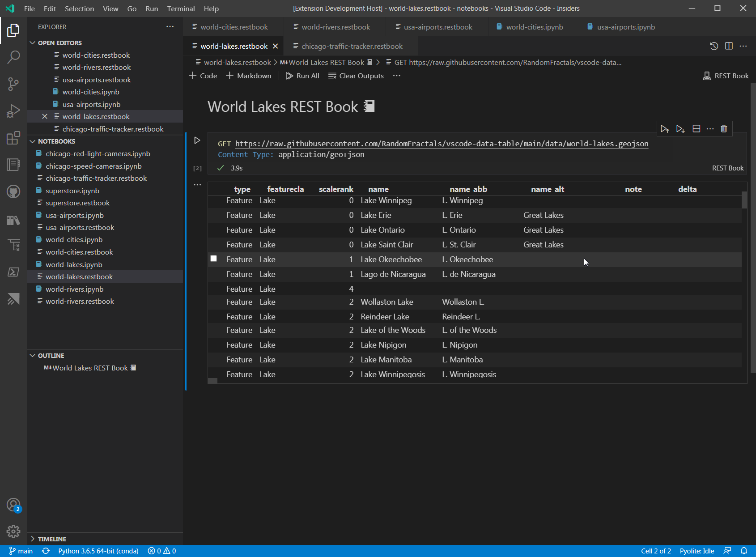Click the output table horizontal scrollbar thumb
This screenshot has height=557, width=756.
[x=213, y=381]
